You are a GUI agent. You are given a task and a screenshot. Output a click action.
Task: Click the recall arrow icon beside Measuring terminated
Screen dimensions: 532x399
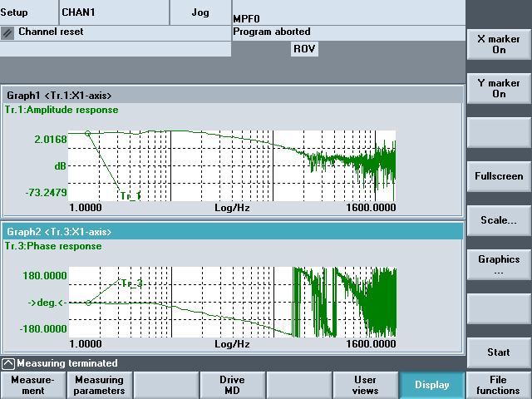pyautogui.click(x=7, y=364)
